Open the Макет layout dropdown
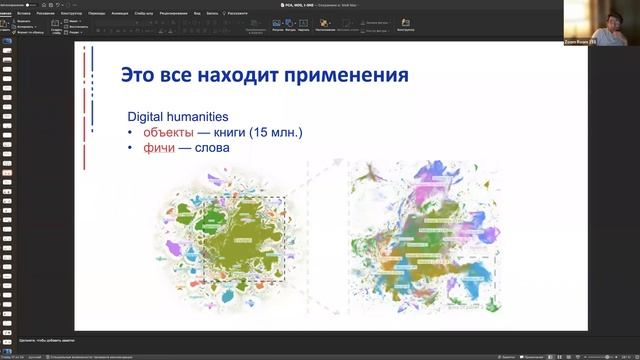Screen dimensions: 640x360 pyautogui.click(x=73, y=21)
